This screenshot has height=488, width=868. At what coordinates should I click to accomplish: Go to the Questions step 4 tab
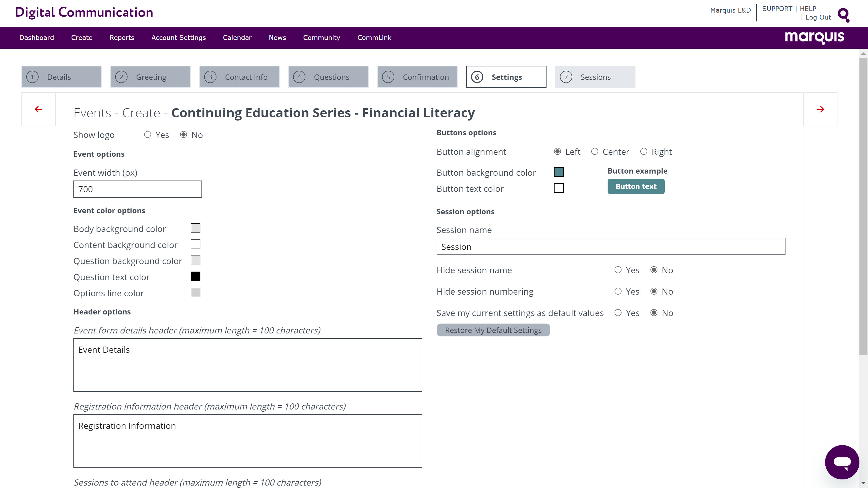[328, 77]
